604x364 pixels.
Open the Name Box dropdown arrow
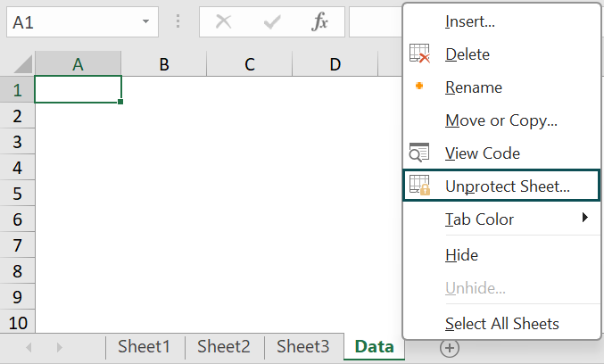point(145,21)
